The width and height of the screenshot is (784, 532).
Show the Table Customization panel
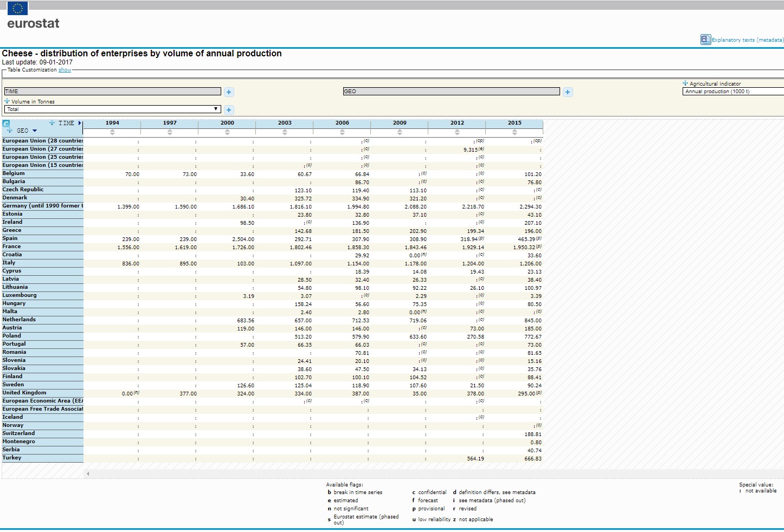tap(65, 70)
